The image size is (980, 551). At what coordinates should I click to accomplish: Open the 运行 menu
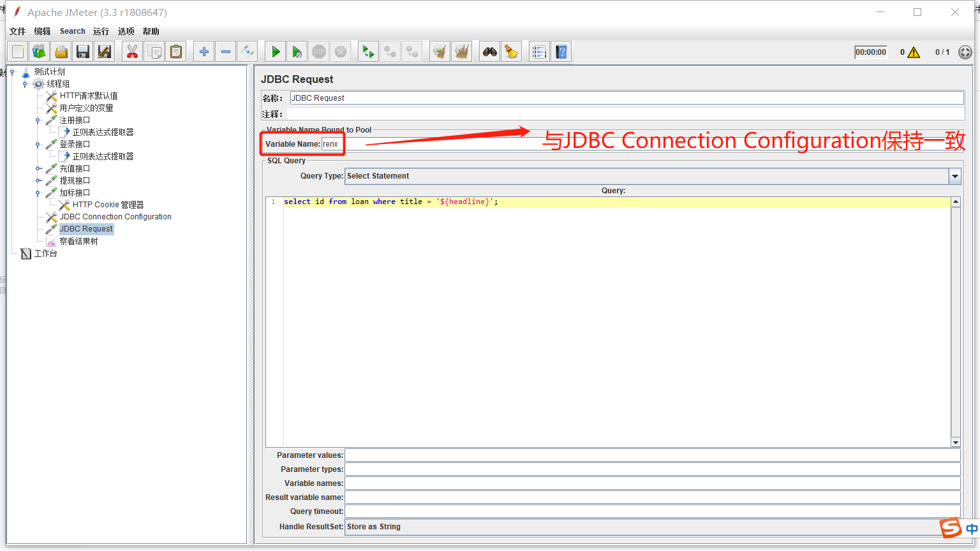[101, 31]
